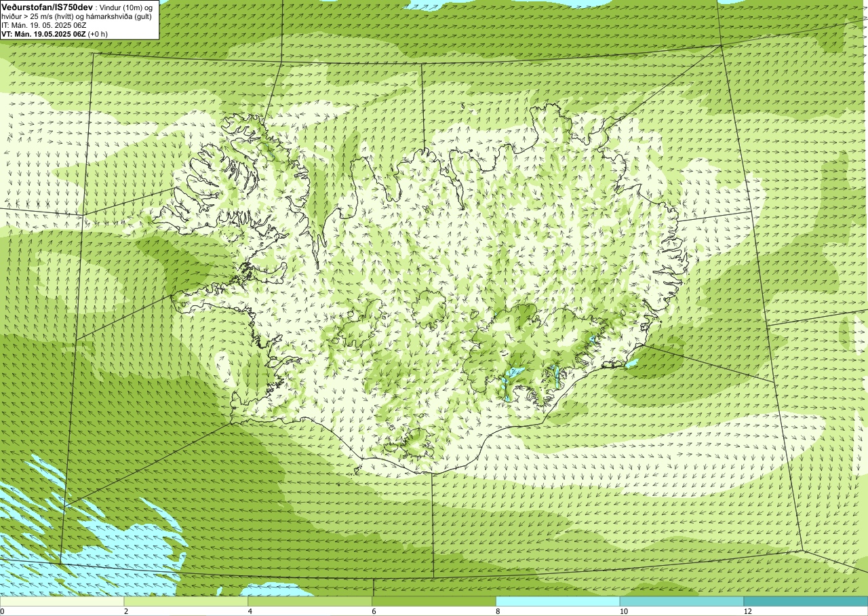
Task: Click the legend scale label '6'
Action: pos(375,611)
